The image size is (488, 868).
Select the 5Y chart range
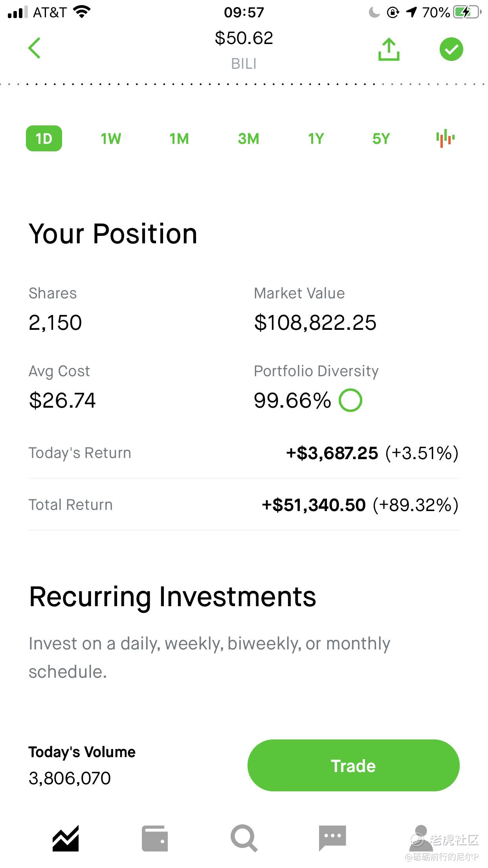pyautogui.click(x=381, y=139)
